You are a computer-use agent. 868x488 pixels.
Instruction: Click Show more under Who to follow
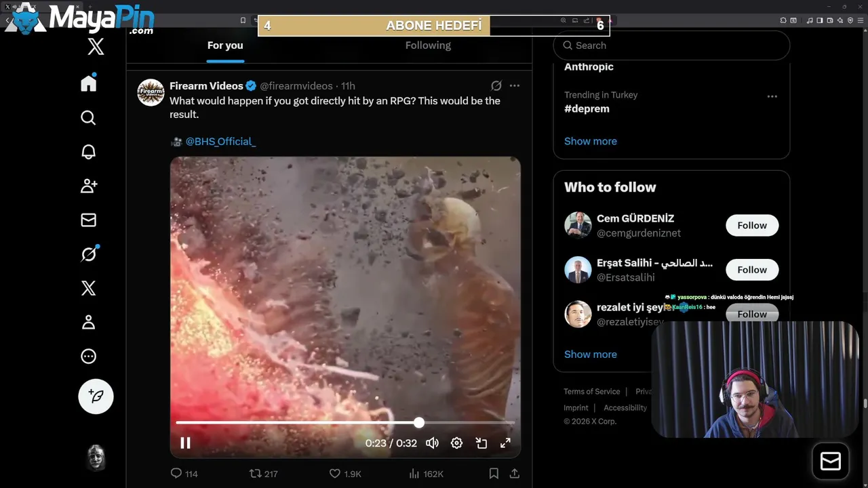(x=591, y=354)
